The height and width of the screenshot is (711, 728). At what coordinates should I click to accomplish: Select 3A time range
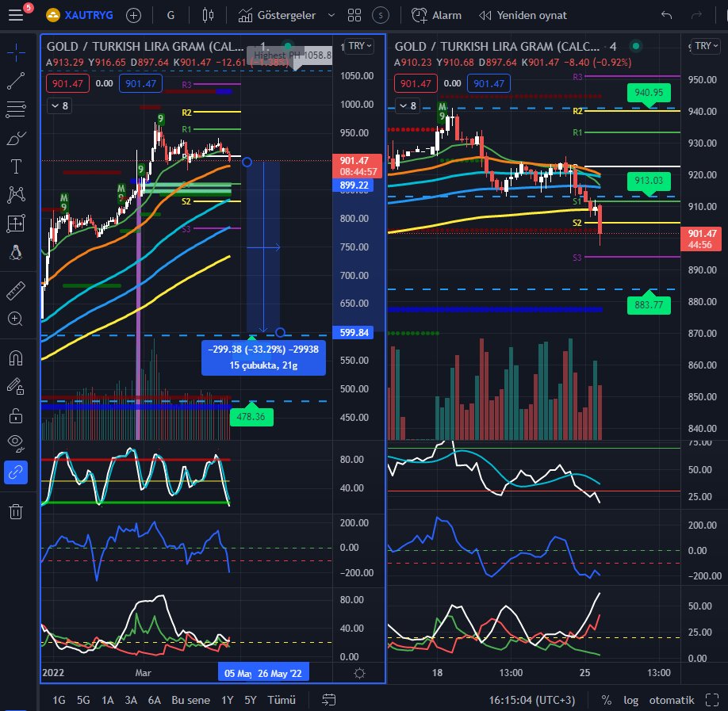pyautogui.click(x=131, y=700)
